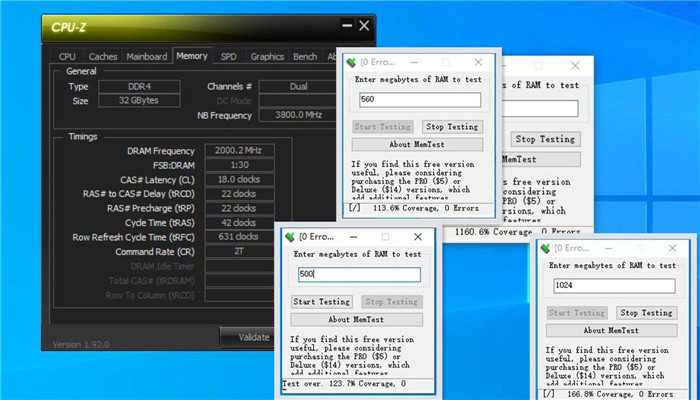Viewport: 700px width, 400px height.
Task: Select the Mainboard tab
Action: pyautogui.click(x=147, y=57)
